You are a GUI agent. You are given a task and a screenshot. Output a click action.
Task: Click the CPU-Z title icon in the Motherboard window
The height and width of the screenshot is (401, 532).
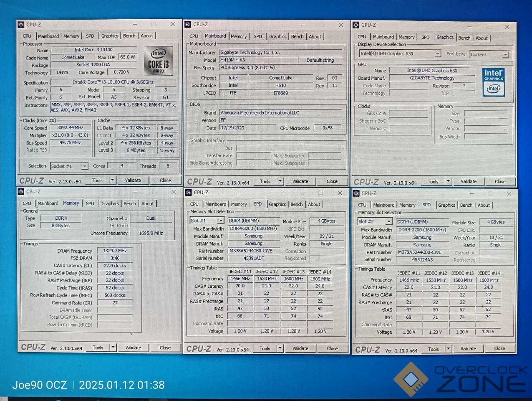point(188,25)
